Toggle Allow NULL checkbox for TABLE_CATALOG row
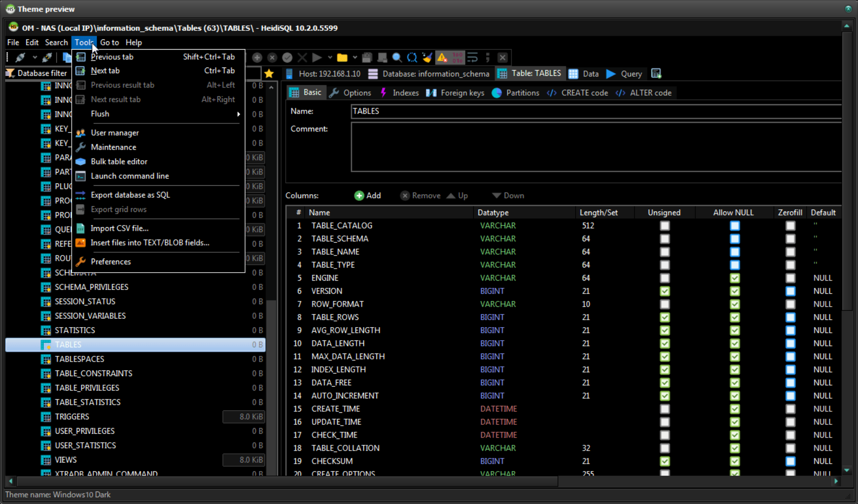This screenshot has height=504, width=858. pos(735,226)
